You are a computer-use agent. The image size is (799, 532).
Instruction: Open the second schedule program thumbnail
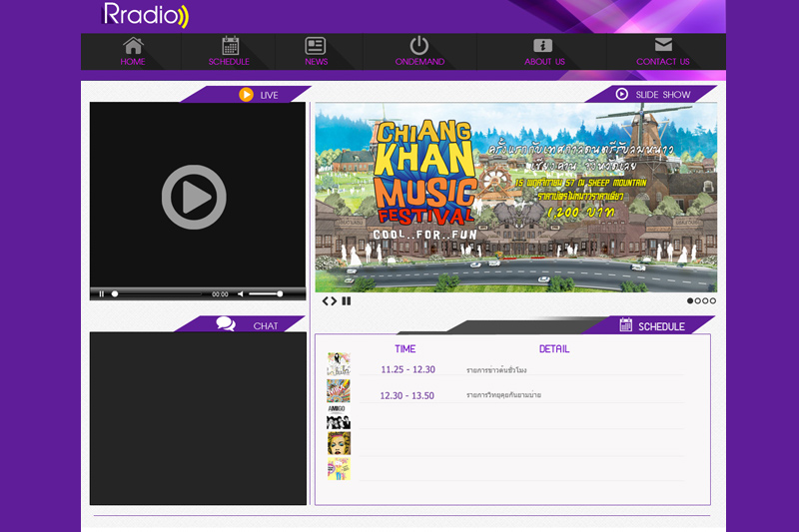(339, 390)
